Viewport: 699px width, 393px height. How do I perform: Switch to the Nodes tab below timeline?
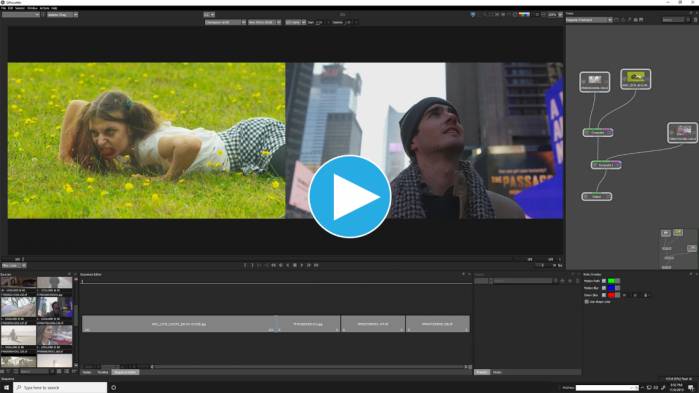pyautogui.click(x=87, y=372)
